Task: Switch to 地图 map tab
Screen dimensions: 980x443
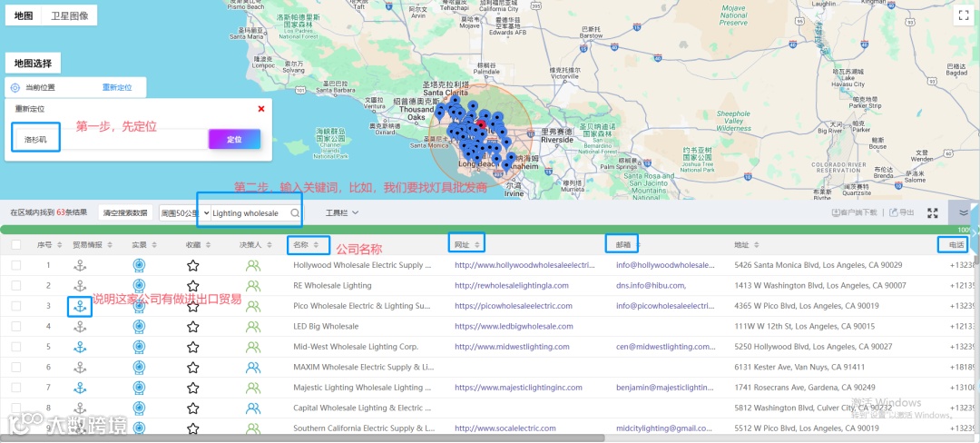Action: [x=24, y=15]
